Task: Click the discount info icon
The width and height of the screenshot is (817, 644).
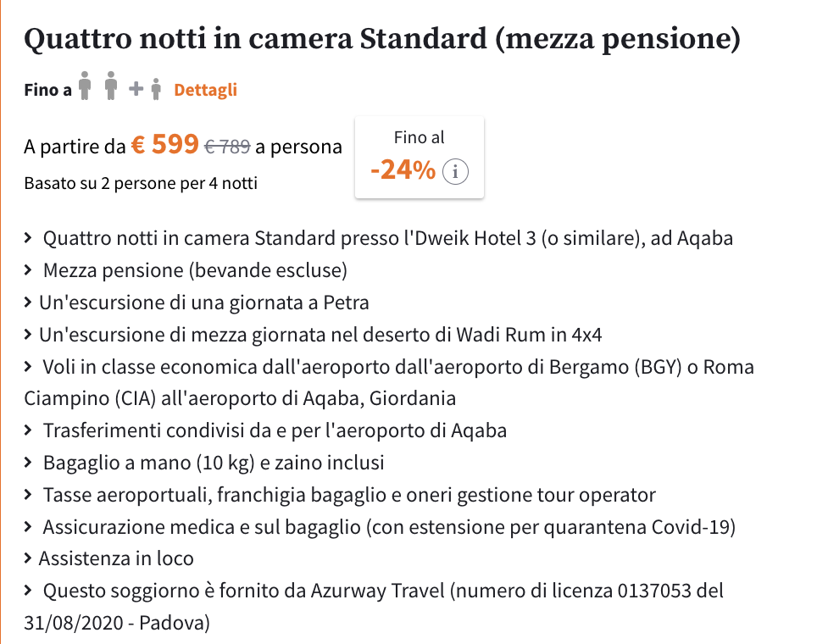Action: tap(455, 171)
